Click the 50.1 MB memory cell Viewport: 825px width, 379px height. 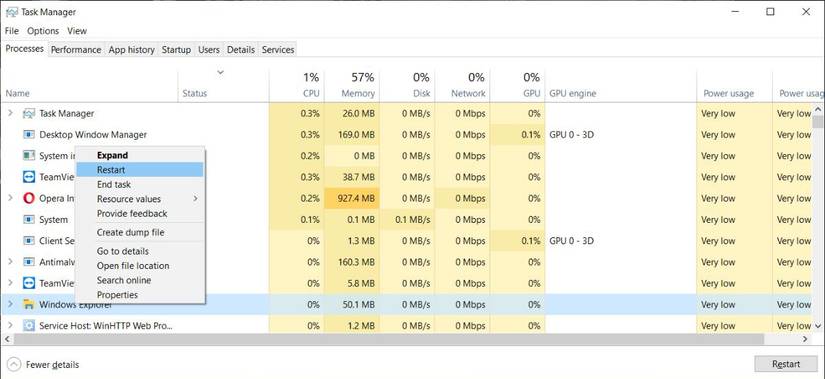coord(352,304)
